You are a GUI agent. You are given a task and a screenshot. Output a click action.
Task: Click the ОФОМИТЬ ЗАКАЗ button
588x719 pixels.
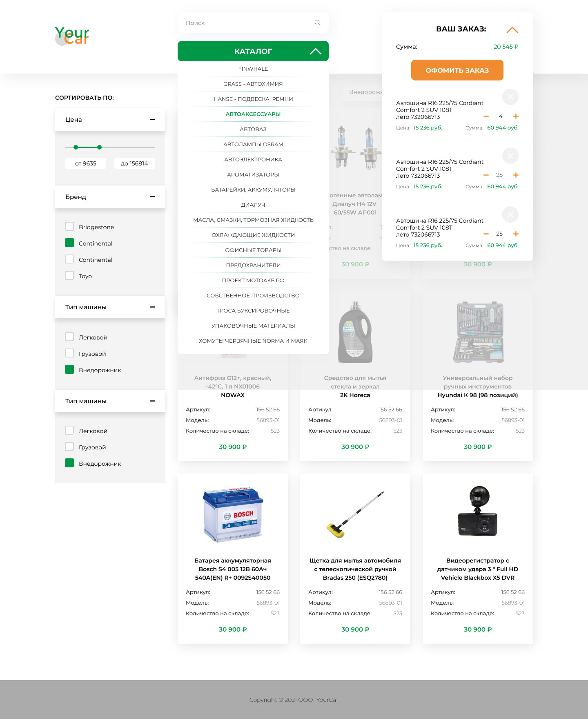457,70
